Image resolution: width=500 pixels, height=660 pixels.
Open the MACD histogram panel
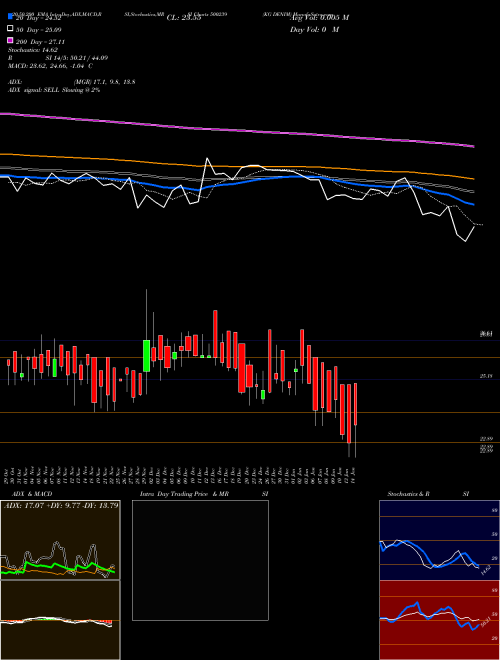coord(60,620)
